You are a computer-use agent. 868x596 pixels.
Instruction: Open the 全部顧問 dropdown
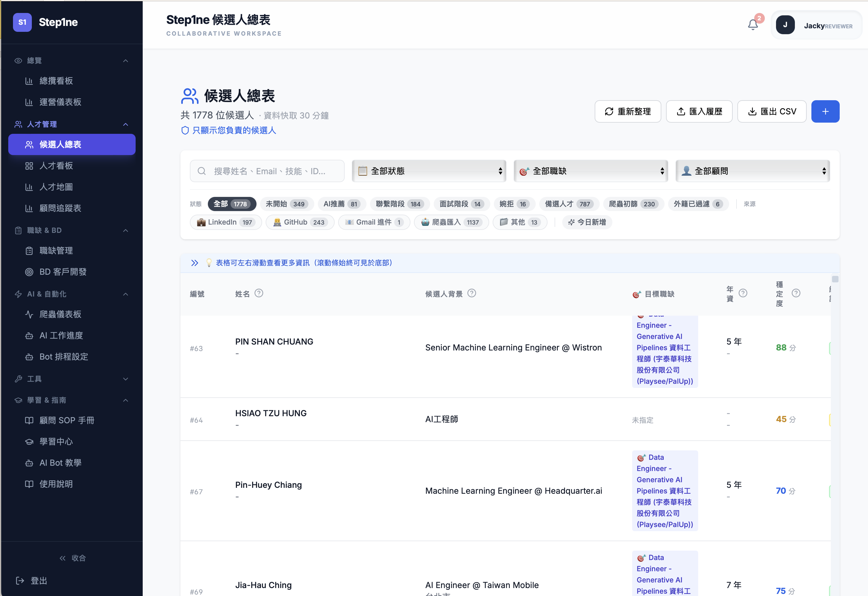click(x=752, y=171)
